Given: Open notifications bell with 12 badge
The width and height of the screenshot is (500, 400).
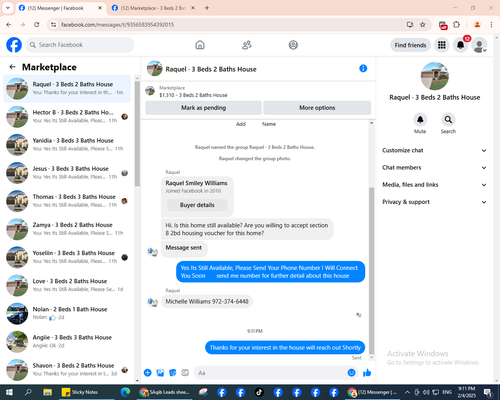Looking at the screenshot, I should [461, 45].
